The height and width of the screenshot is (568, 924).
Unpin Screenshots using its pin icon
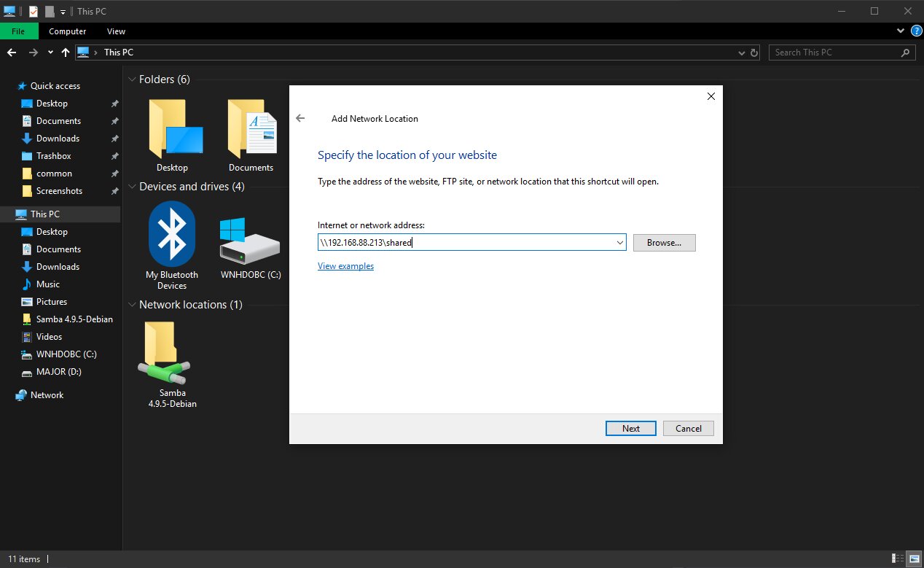pyautogui.click(x=114, y=191)
